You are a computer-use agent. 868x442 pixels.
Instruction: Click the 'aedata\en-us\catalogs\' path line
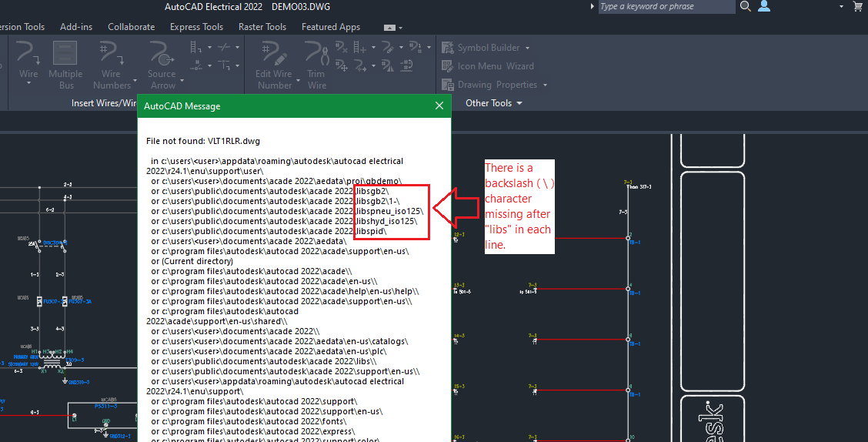point(279,342)
